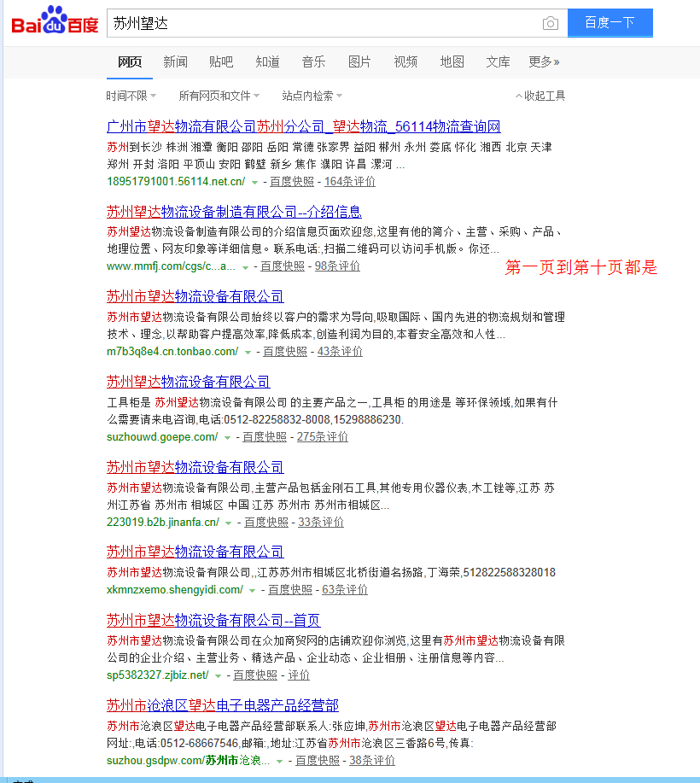Open result 苏州市沧浪区望达电子电器产品经营部

point(223,706)
